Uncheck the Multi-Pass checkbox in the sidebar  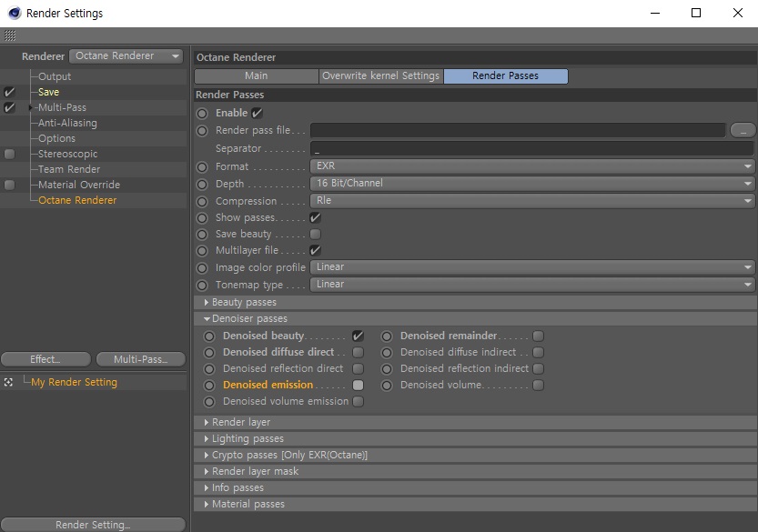click(x=9, y=107)
